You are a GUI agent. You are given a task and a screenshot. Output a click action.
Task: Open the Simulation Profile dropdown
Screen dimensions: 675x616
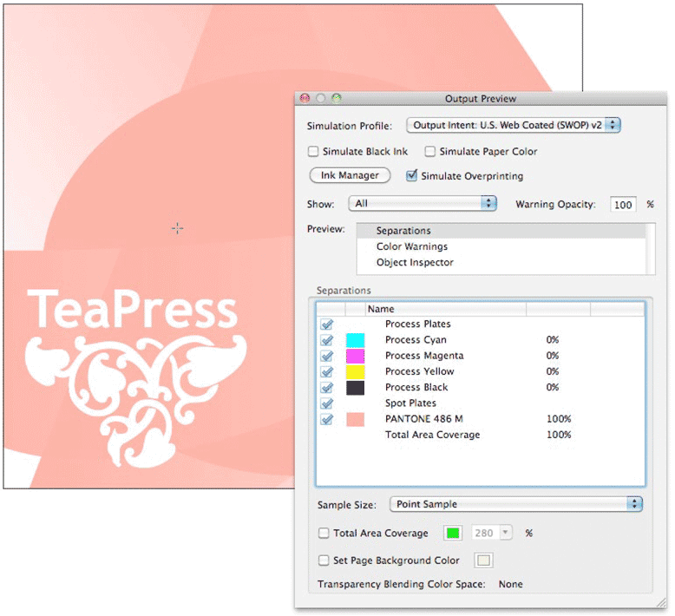tap(514, 125)
